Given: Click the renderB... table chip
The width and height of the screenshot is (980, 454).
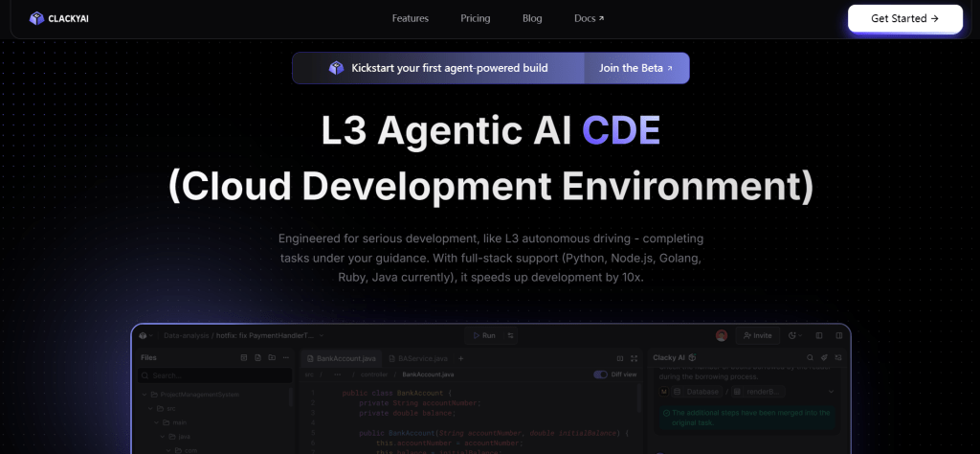Looking at the screenshot, I should point(758,392).
